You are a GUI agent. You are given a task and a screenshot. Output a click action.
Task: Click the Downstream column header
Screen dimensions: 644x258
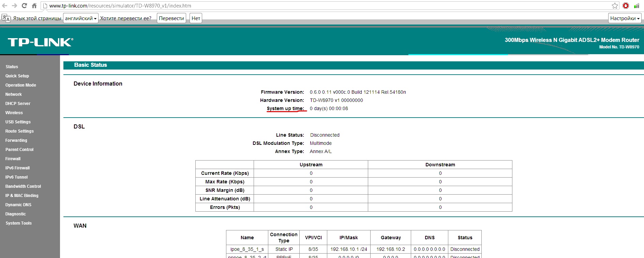pyautogui.click(x=440, y=165)
